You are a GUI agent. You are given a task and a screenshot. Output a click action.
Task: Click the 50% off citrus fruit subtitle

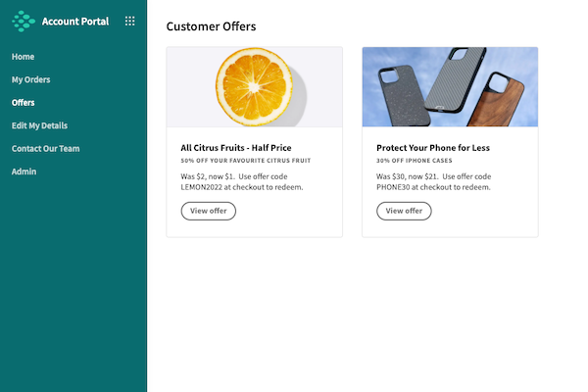tap(245, 161)
